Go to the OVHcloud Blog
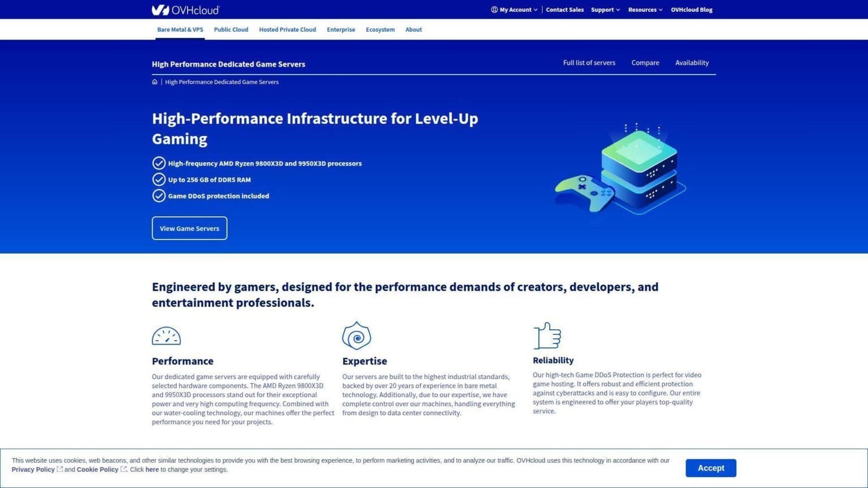The height and width of the screenshot is (488, 868). pyautogui.click(x=692, y=10)
